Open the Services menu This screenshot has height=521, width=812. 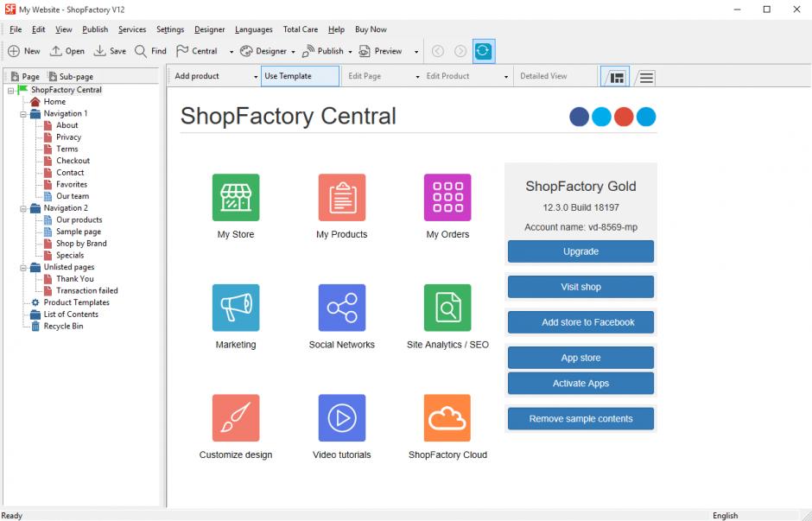tap(132, 29)
